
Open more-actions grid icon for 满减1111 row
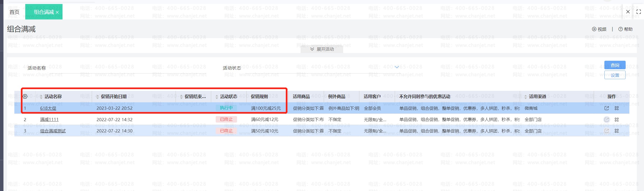point(617,120)
